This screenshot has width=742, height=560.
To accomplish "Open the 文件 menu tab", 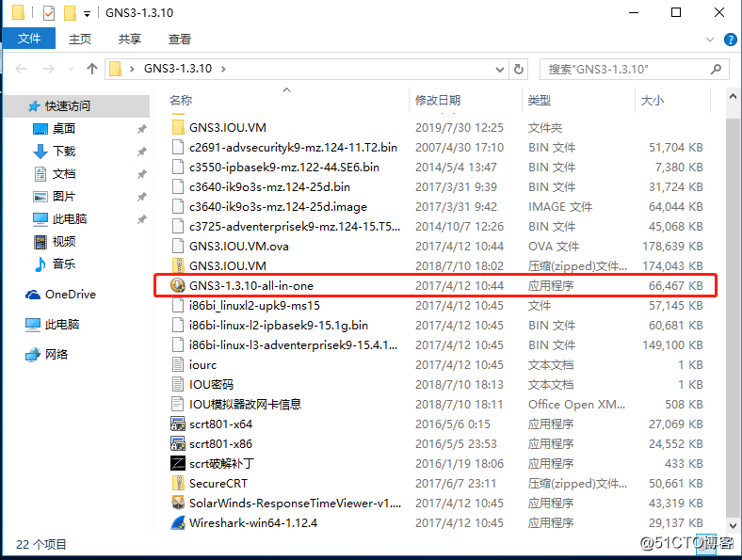I will (x=29, y=39).
